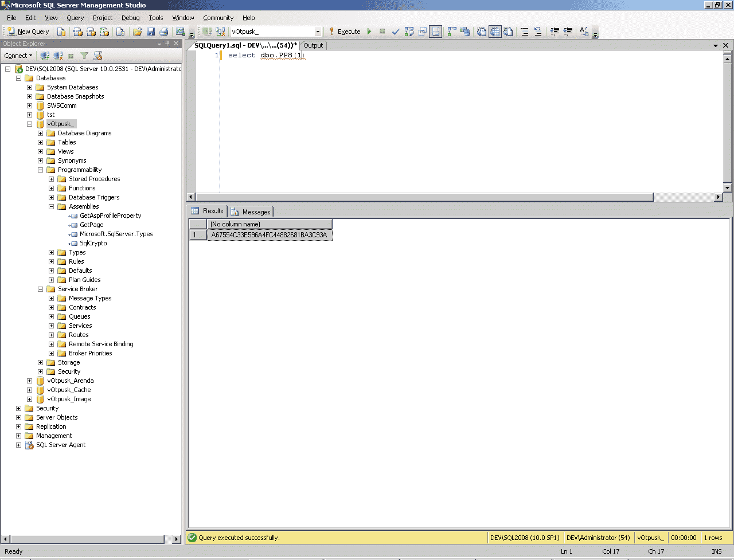Comment out the selected lines
The height and width of the screenshot is (560, 734).
525,32
